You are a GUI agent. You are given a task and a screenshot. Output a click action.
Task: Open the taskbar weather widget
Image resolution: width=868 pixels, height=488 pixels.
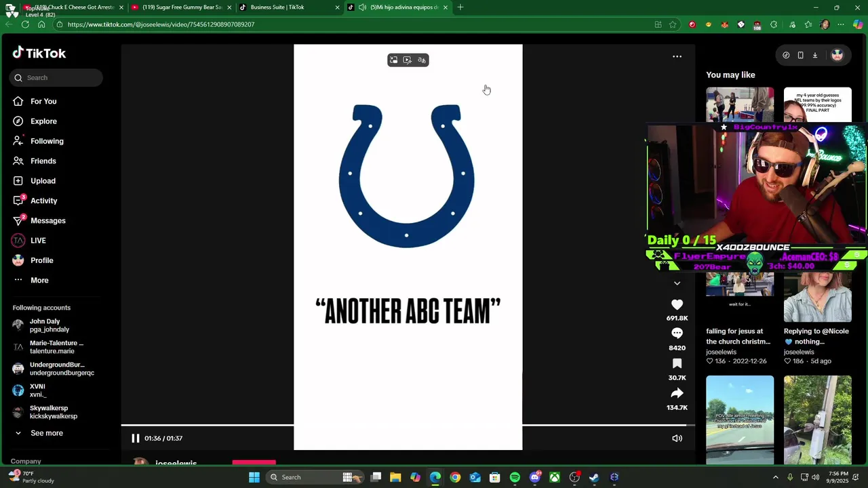(x=32, y=477)
